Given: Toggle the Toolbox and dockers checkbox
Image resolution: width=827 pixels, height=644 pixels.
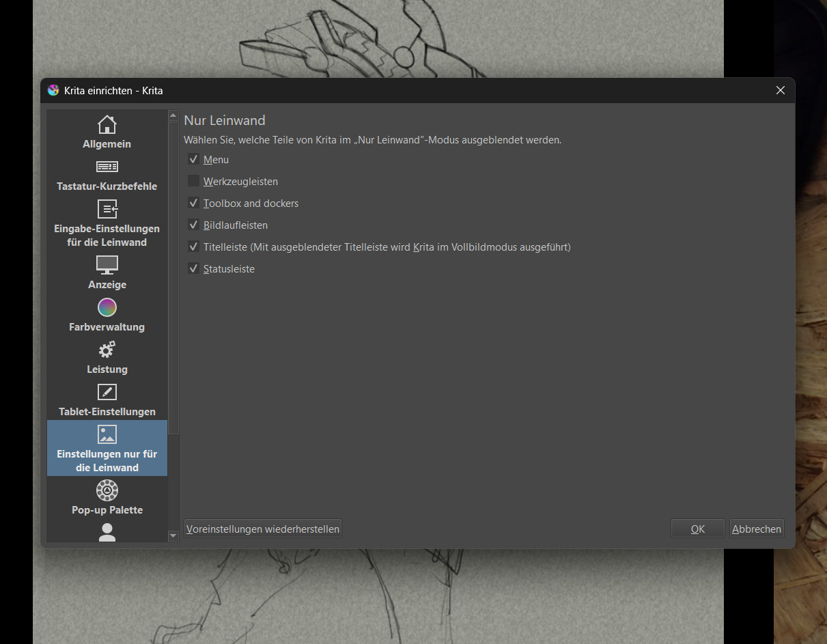Looking at the screenshot, I should 194,204.
